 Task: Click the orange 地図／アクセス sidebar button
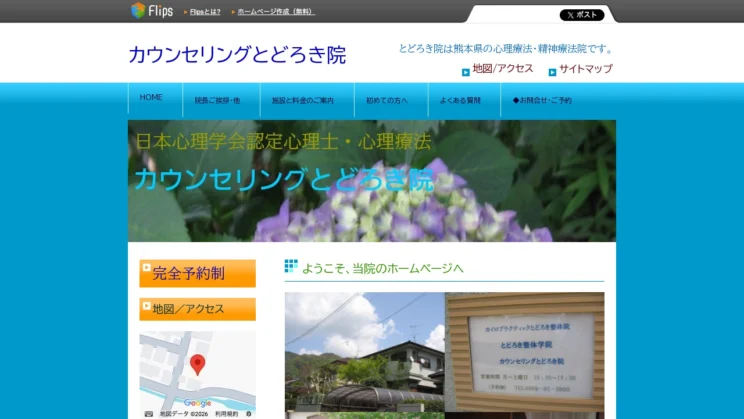[197, 309]
